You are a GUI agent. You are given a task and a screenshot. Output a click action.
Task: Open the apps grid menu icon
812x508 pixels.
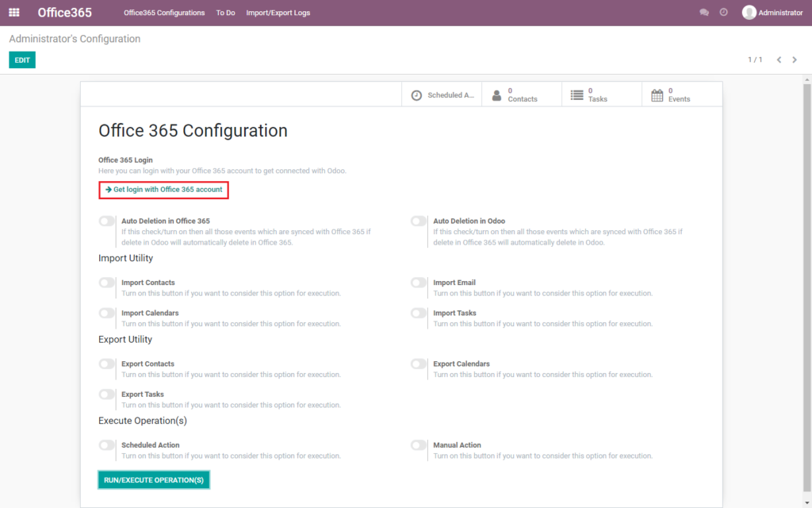(14, 13)
